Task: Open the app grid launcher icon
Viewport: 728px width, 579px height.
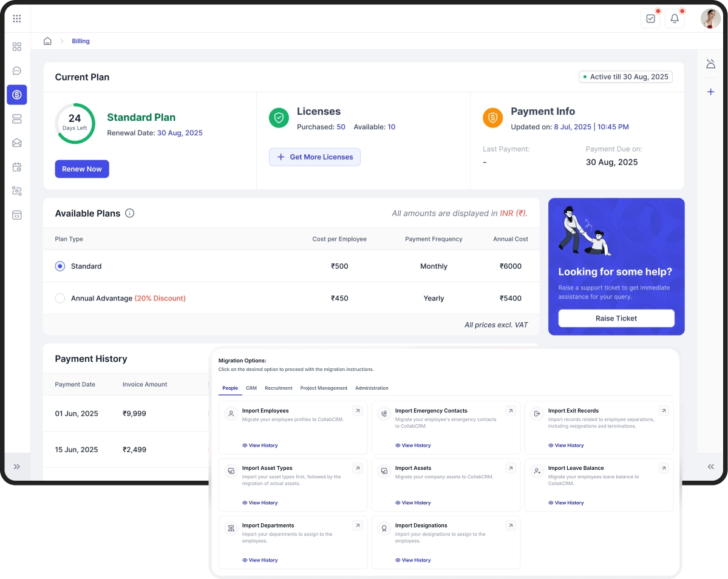Action: point(17,19)
